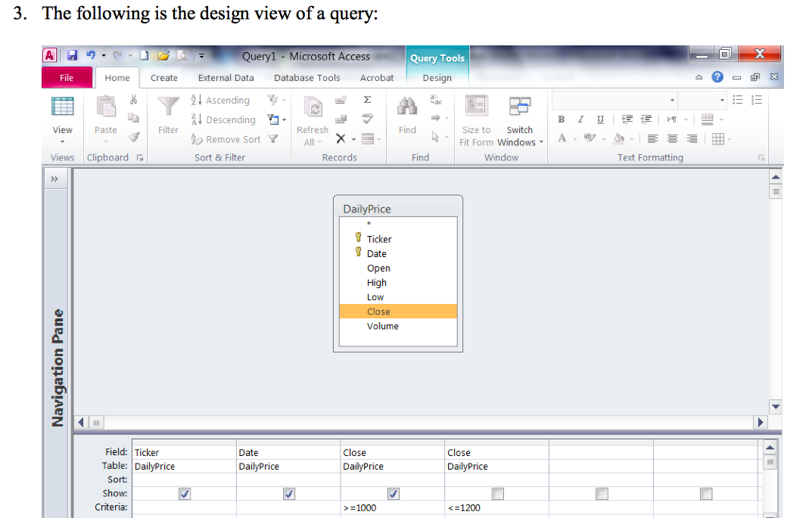Click the Find binoculars icon

point(407,106)
